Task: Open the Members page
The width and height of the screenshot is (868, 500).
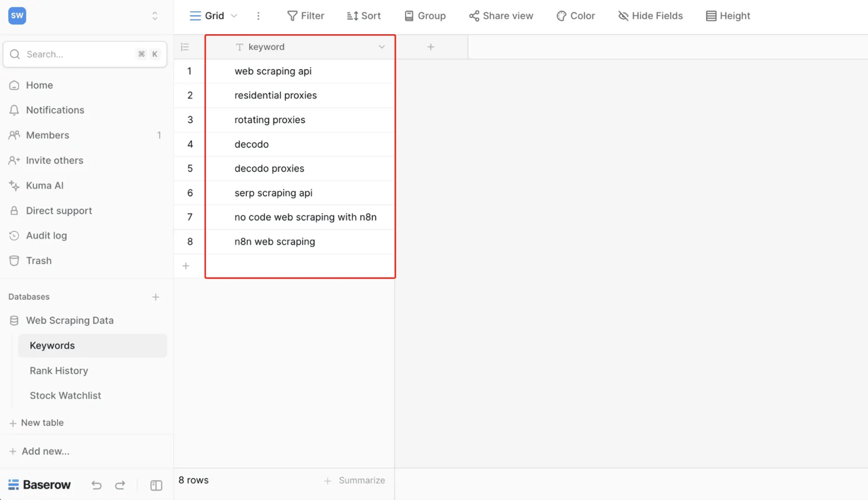Action: coord(47,135)
